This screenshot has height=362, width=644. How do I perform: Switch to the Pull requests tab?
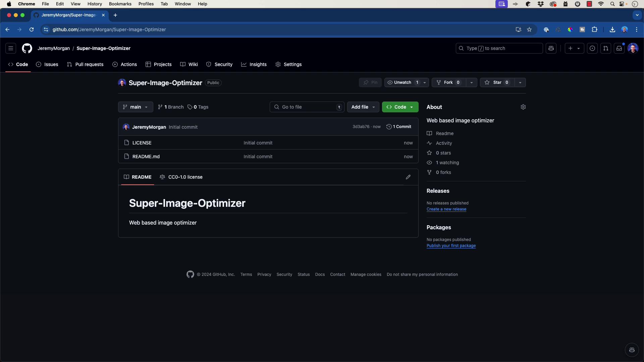(86, 64)
